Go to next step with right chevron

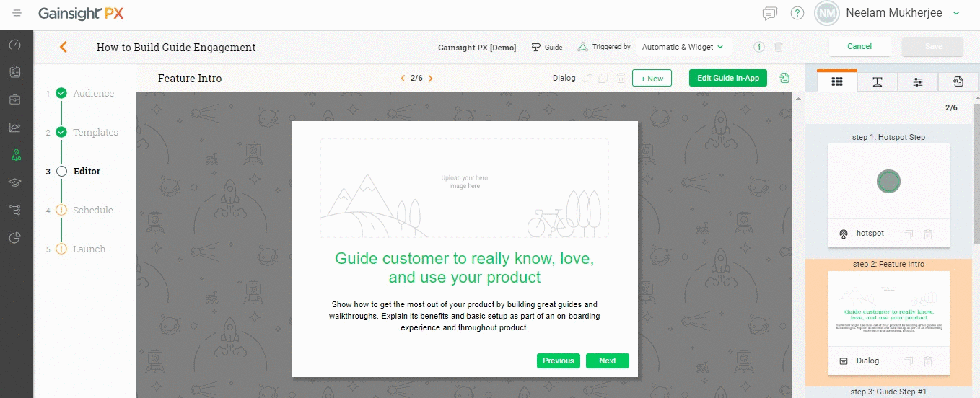(x=431, y=79)
